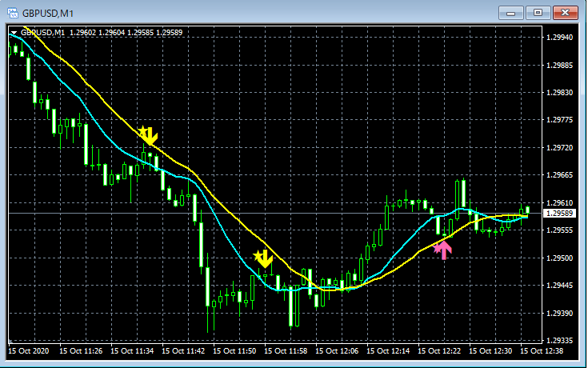Click the 1.29775 price scale label
The image size is (588, 368).
click(559, 120)
